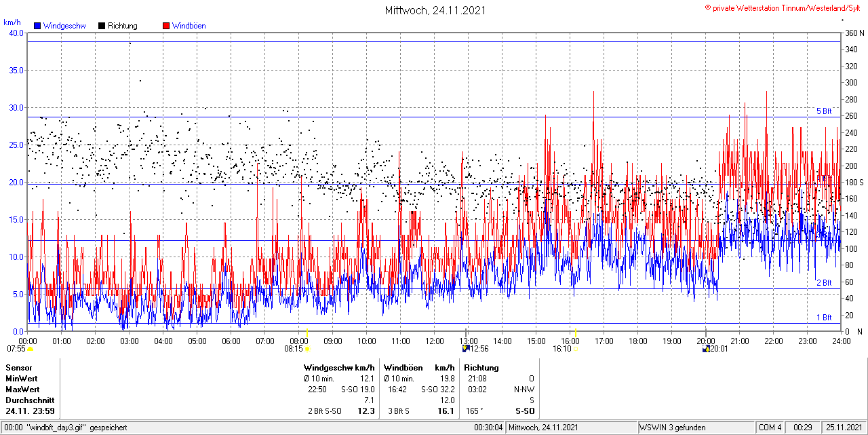Click the yellow sun icon beside 08:15

(307, 349)
